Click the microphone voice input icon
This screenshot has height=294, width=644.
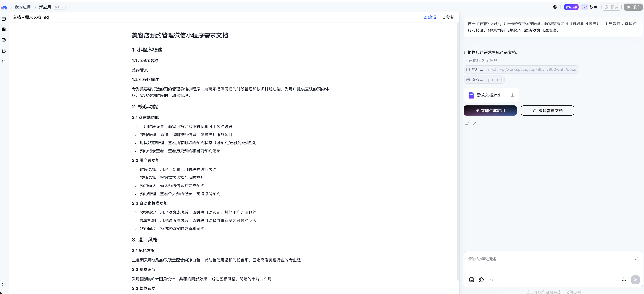tap(624, 279)
